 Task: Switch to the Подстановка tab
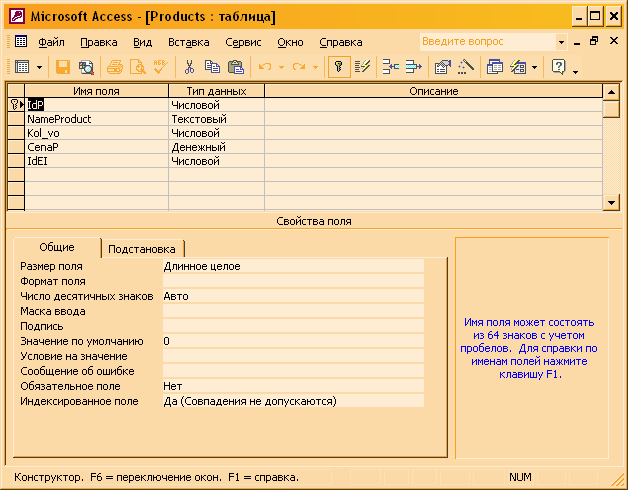tap(142, 249)
